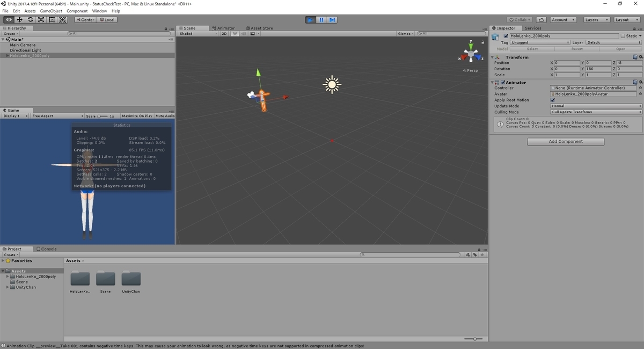Toggle scene lighting sun icon
The image size is (644, 349).
[x=235, y=33]
